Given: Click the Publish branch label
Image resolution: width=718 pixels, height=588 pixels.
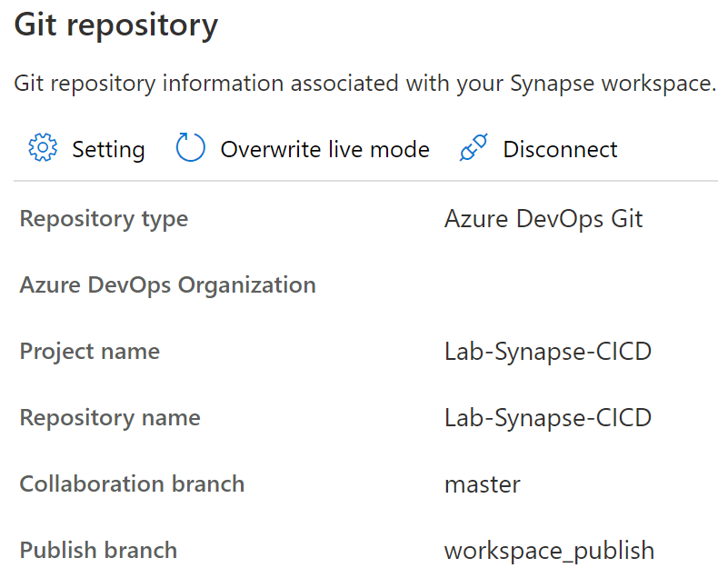Looking at the screenshot, I should pos(98,550).
